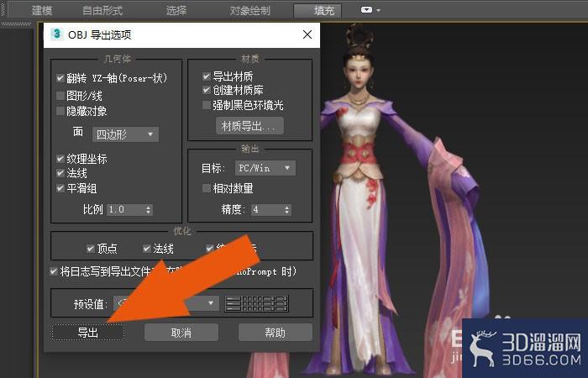Click the 比例 value field 1.0
588x378 pixels.
point(126,210)
